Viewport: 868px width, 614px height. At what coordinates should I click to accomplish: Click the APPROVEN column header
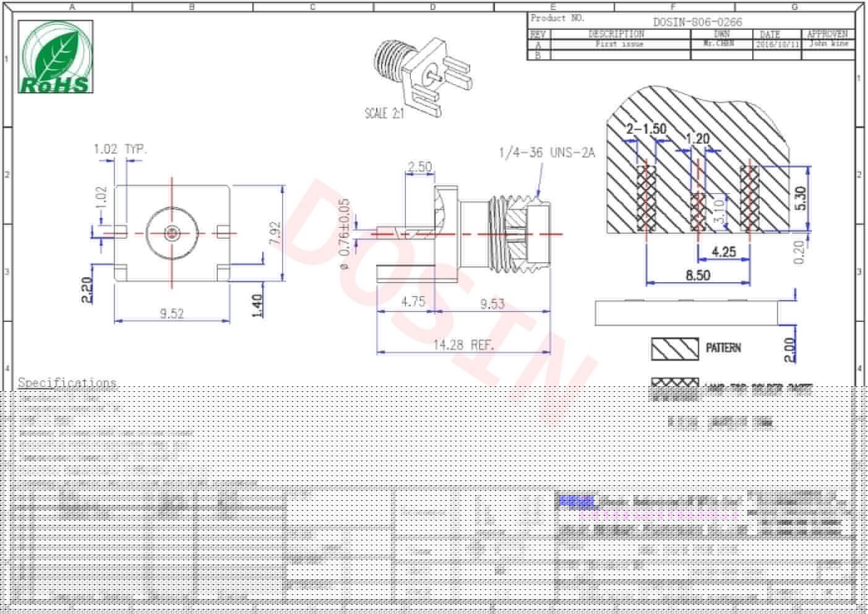(827, 34)
